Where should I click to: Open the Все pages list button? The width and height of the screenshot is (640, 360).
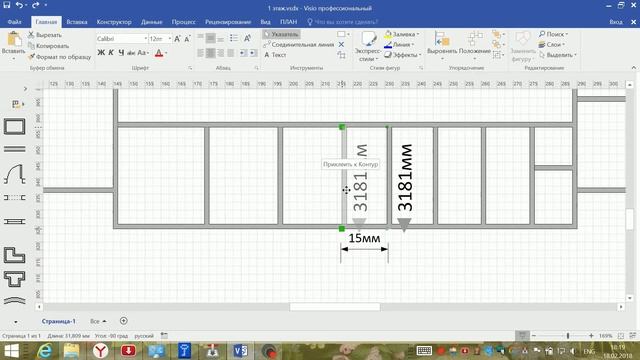(98, 321)
